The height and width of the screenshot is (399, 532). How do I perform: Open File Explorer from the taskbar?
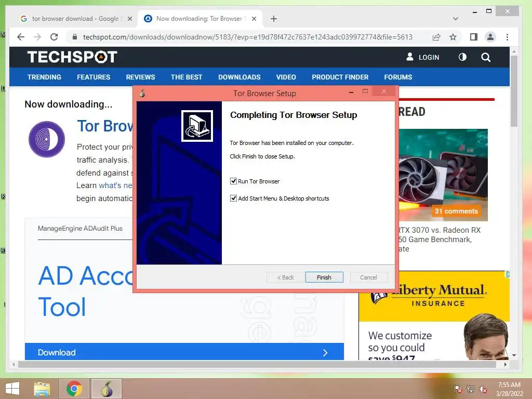pos(42,389)
